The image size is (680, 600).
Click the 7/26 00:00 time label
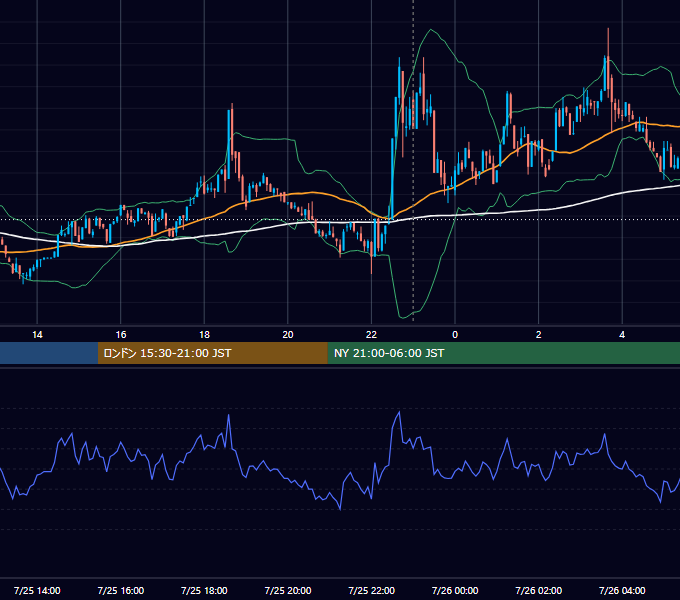455,590
